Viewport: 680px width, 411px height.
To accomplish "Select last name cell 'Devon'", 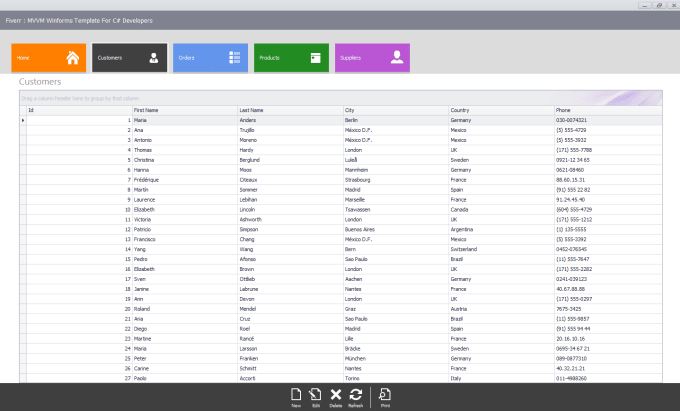I will click(291, 299).
